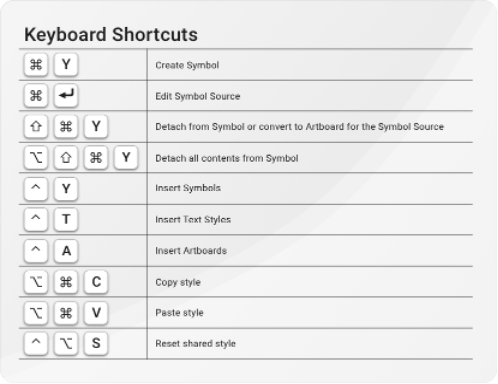Image resolution: width=498 pixels, height=384 pixels.
Task: Click the Command key in Create Symbol row
Action: [36, 64]
